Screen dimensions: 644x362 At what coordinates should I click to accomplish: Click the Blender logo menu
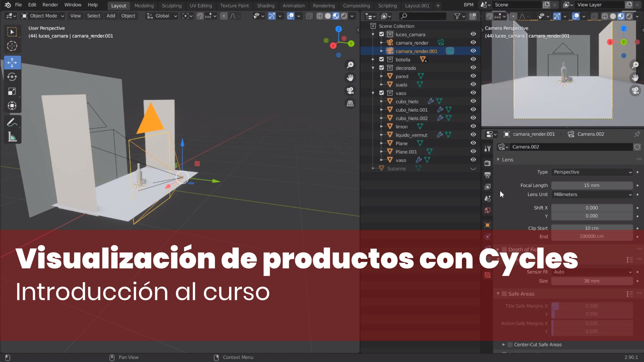(x=7, y=5)
